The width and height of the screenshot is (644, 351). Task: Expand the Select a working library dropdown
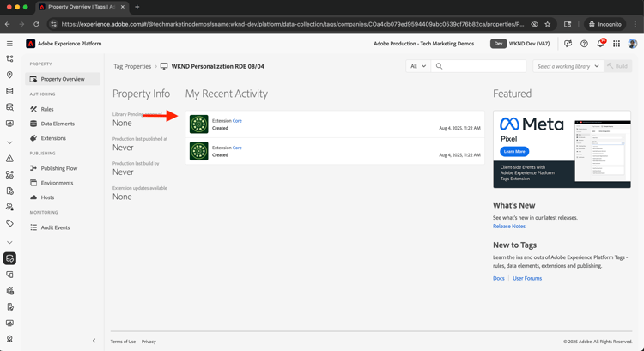568,66
